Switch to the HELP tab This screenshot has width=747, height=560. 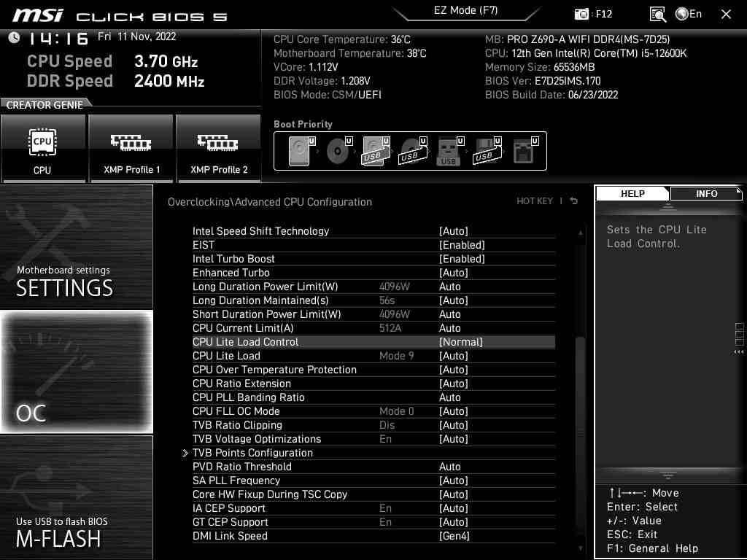click(632, 193)
